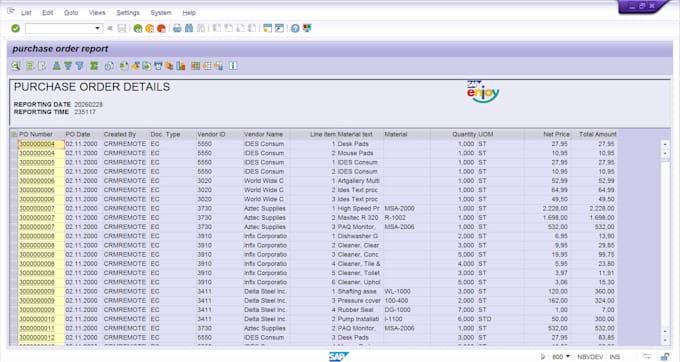Click the Graphic chart icon
The image size is (680, 362).
pos(181,66)
